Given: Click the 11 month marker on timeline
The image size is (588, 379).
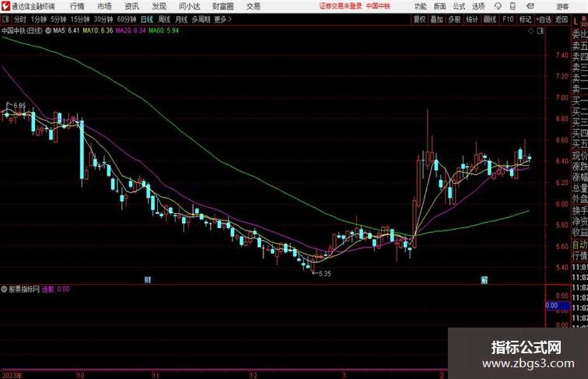Looking at the screenshot, I should click(x=156, y=375).
